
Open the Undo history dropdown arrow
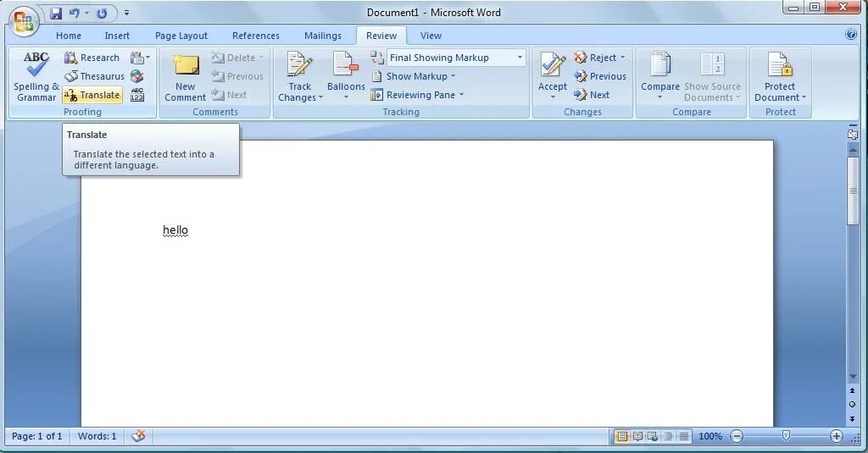click(x=87, y=13)
